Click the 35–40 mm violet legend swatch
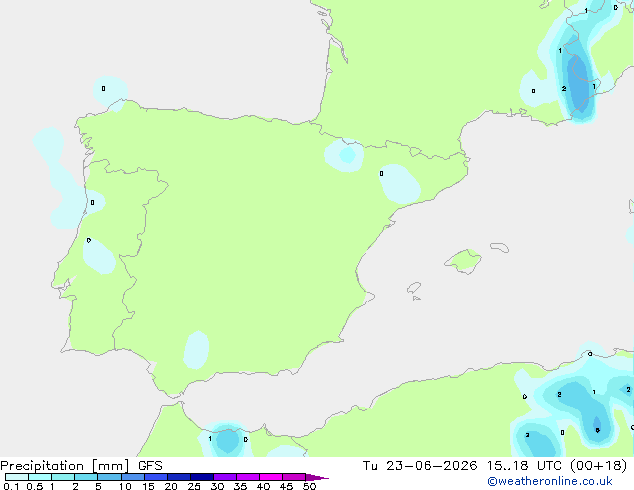This screenshot has width=634, height=490. click(248, 477)
